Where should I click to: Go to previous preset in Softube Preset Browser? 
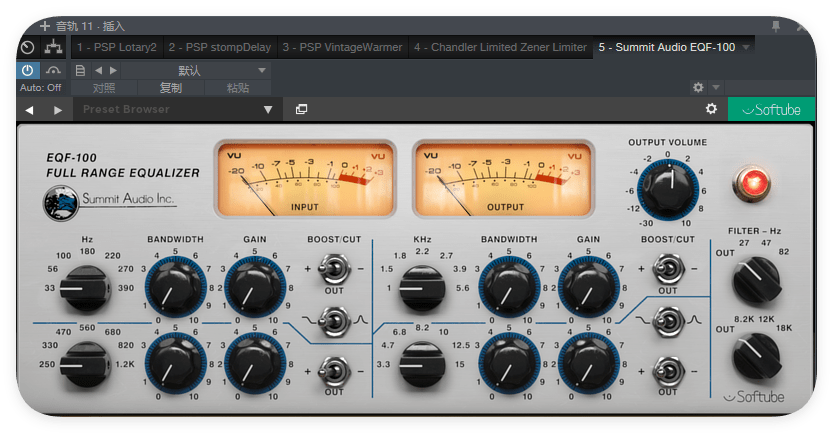(x=29, y=110)
